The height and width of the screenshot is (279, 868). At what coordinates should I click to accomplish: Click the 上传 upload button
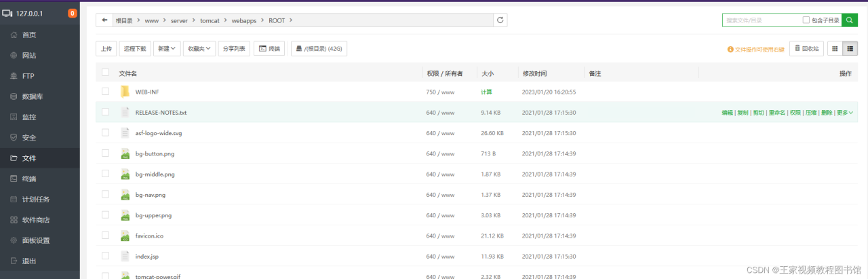pos(106,49)
